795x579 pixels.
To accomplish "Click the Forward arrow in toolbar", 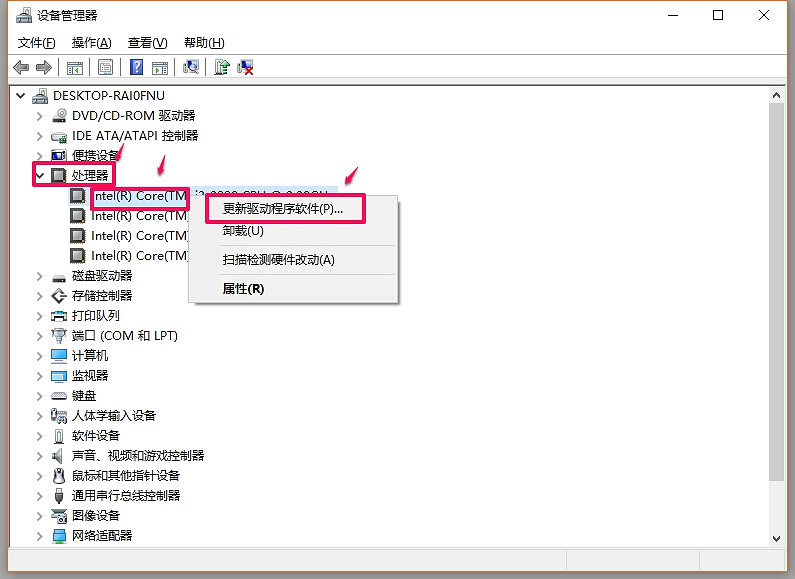I will [x=43, y=67].
